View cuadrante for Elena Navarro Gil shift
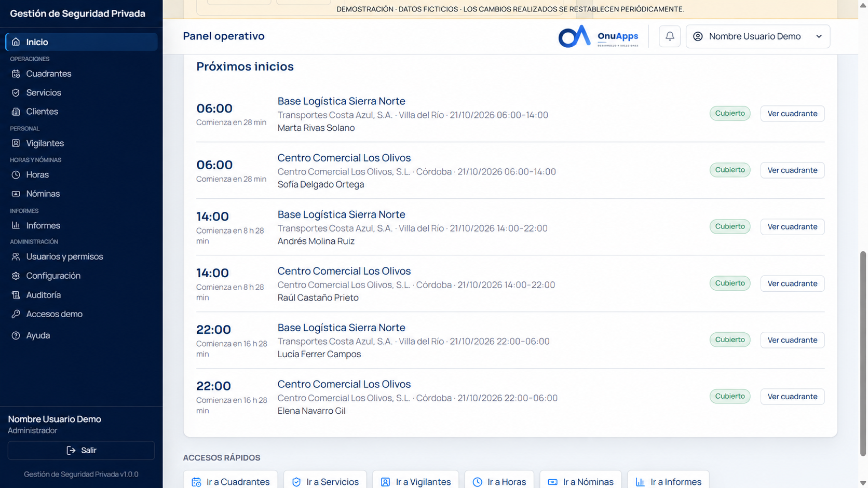The height and width of the screenshot is (488, 868). (792, 397)
